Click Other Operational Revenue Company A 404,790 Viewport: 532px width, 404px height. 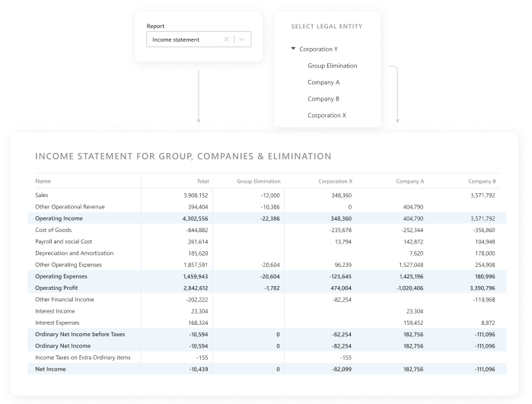[413, 207]
